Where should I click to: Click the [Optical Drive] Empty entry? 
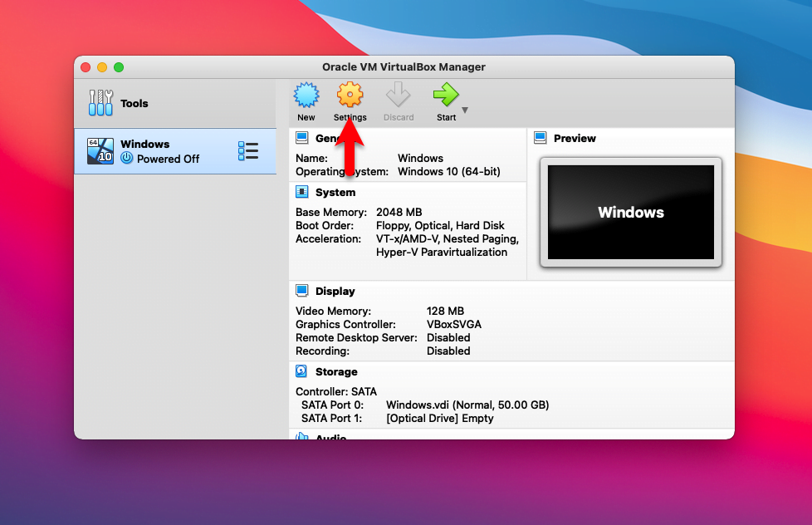point(440,418)
